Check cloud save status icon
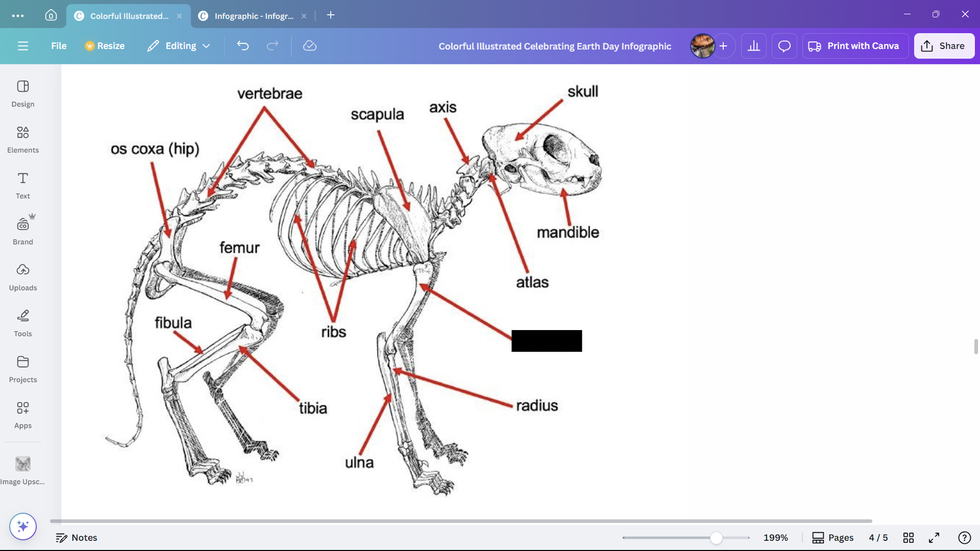The width and height of the screenshot is (980, 551). coord(310,46)
